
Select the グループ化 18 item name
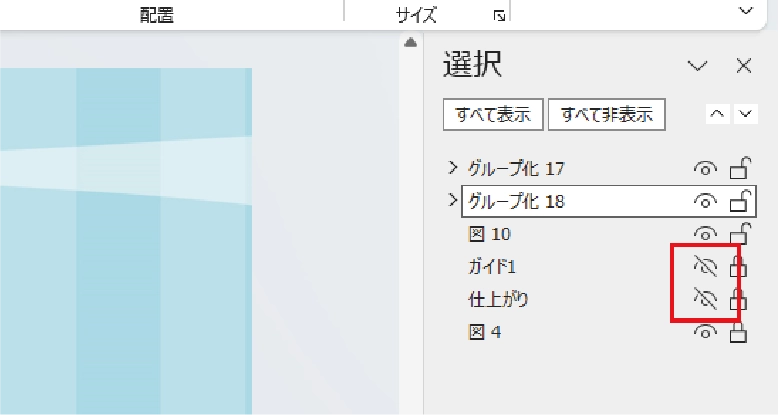(x=516, y=201)
